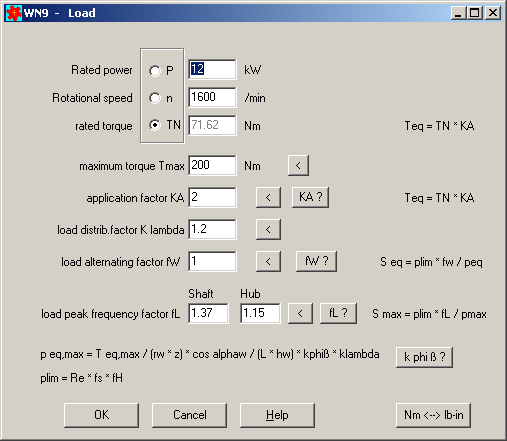Click the Cancel button
This screenshot has height=441, width=507.
189,415
